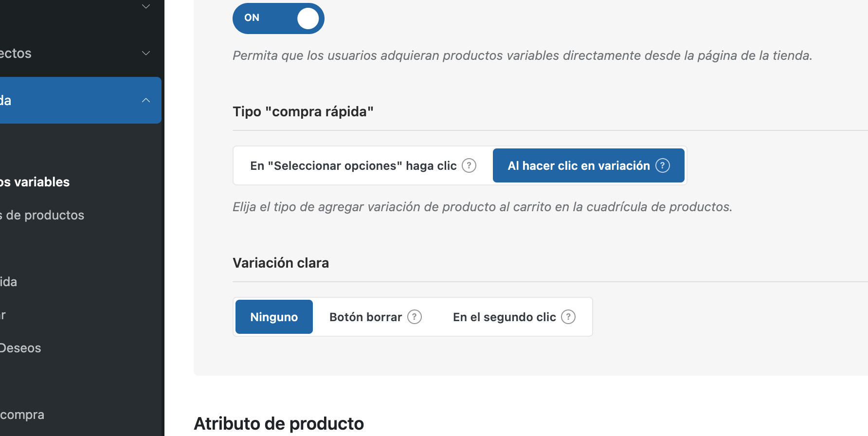868x436 pixels.
Task: Open sidebar item ending in "ida"
Action: [9, 282]
